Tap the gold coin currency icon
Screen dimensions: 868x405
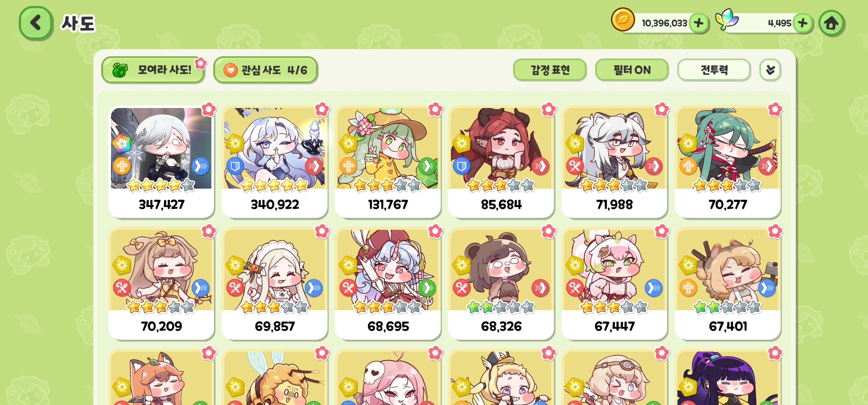(623, 19)
